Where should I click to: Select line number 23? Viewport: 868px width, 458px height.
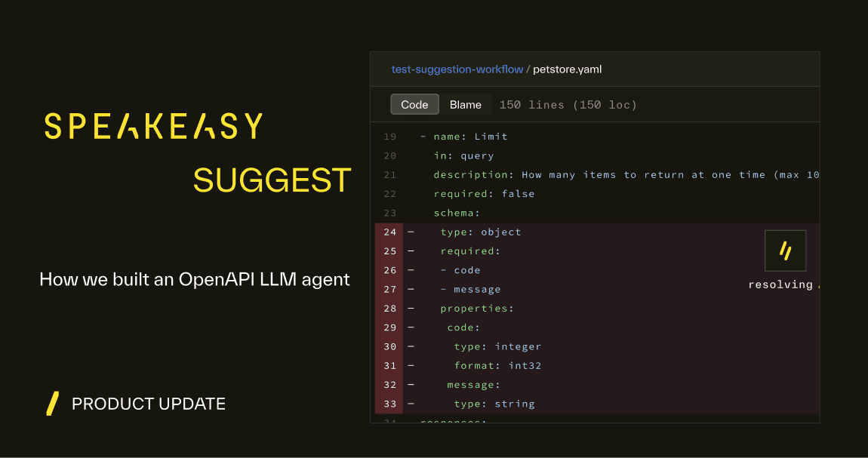[x=389, y=213]
